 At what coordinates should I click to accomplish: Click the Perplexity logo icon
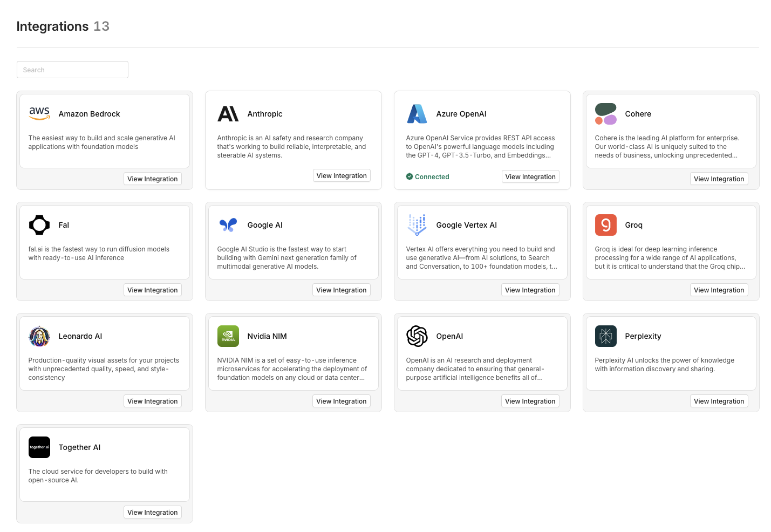point(606,336)
